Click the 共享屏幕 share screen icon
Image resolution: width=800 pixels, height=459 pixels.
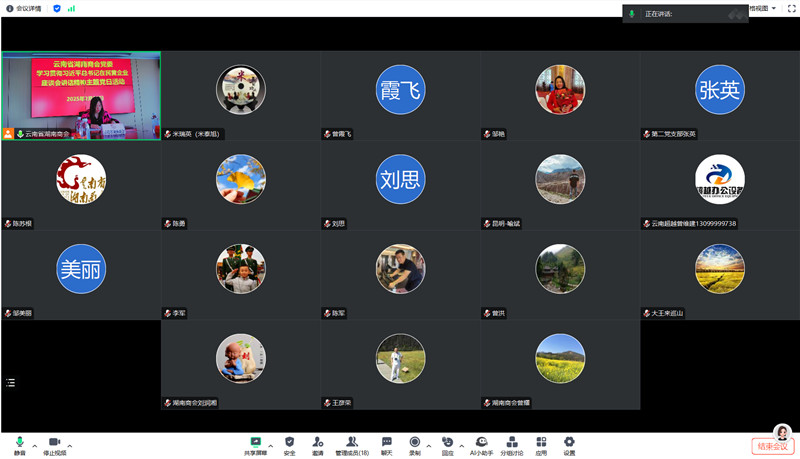[256, 444]
